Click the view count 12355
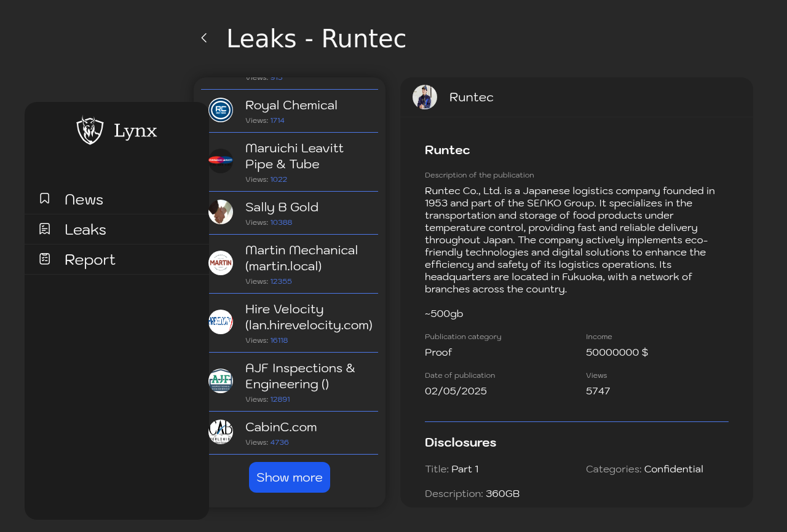 281,281
